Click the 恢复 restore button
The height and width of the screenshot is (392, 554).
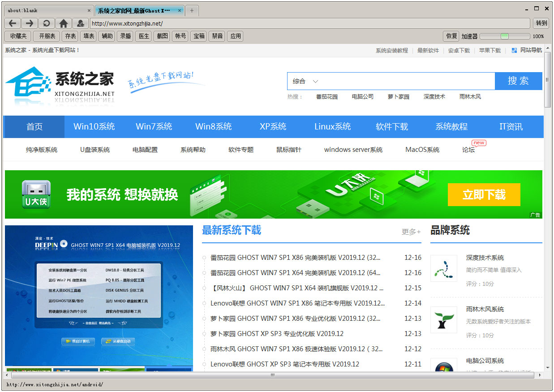tap(451, 36)
